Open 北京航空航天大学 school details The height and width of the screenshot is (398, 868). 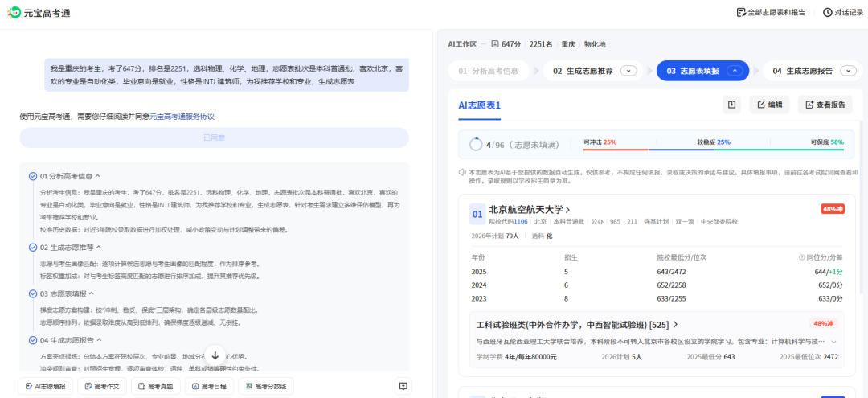[x=530, y=210]
